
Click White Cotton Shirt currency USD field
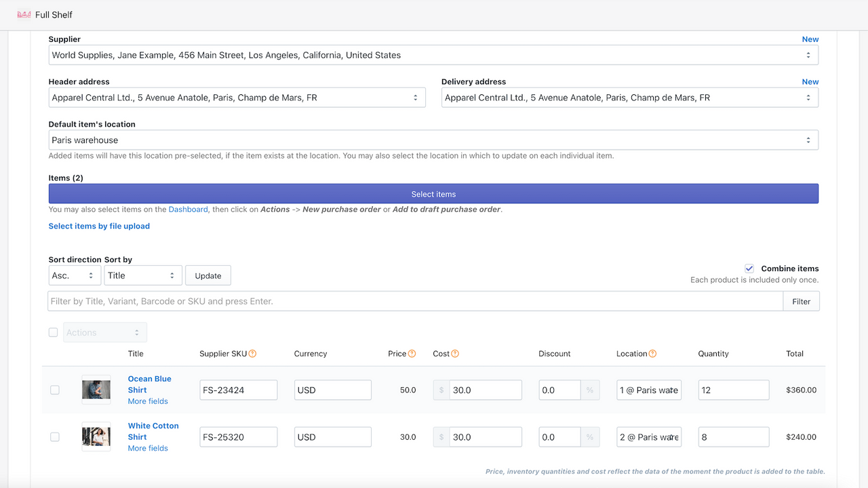[x=333, y=437]
